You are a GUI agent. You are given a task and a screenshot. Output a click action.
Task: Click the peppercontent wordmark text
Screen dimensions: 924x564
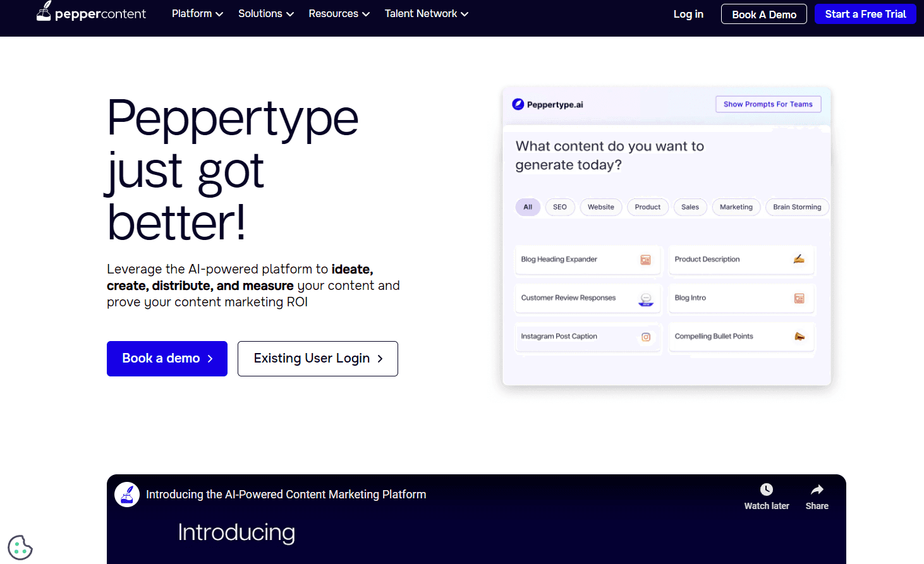coord(100,15)
